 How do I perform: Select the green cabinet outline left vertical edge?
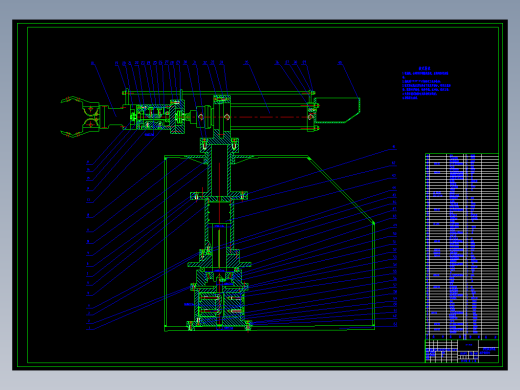coord(165,243)
